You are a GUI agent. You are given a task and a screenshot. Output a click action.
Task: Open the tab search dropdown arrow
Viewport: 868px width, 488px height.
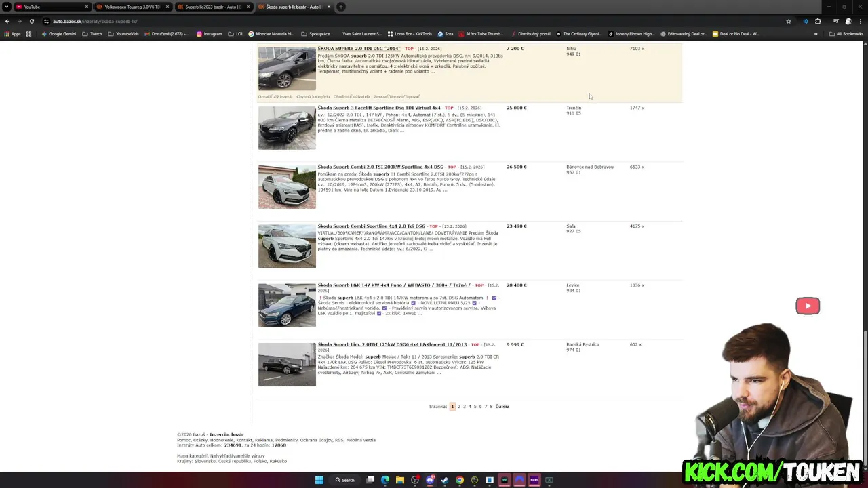[x=6, y=7]
